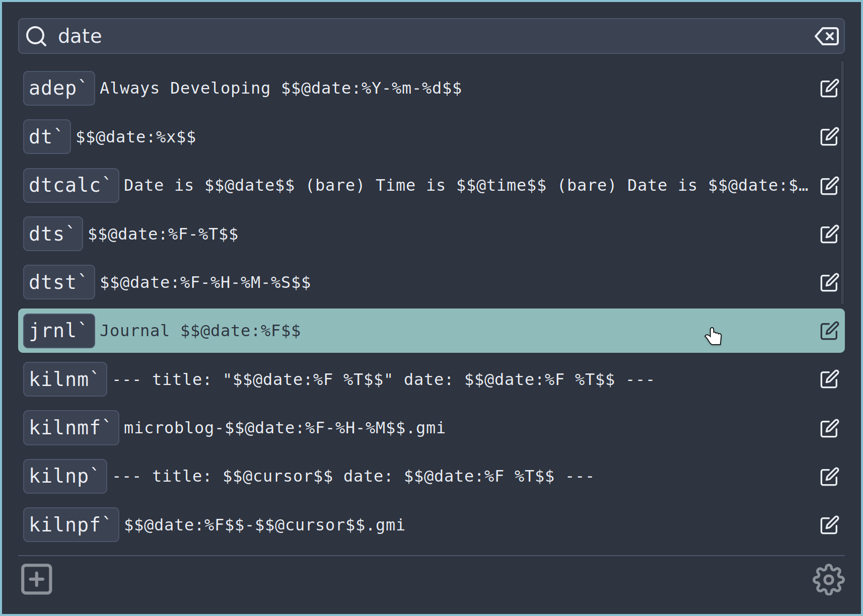Edit the adep` snippet

(829, 88)
